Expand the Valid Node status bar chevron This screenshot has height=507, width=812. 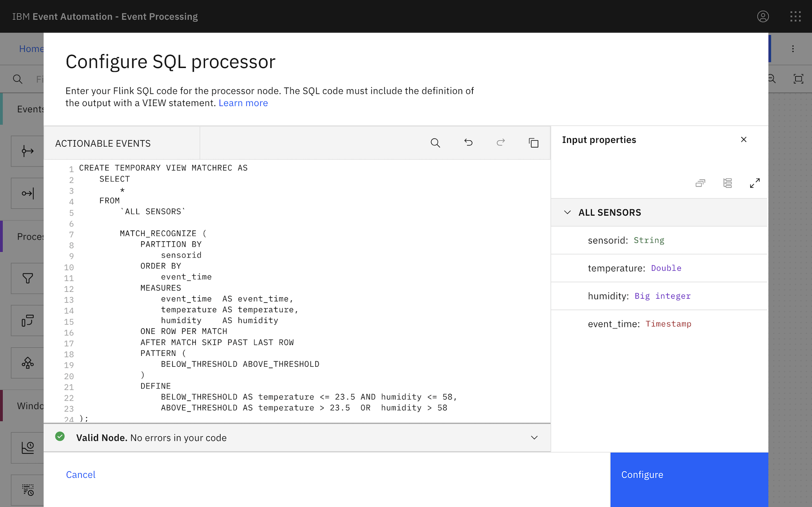[x=534, y=438]
